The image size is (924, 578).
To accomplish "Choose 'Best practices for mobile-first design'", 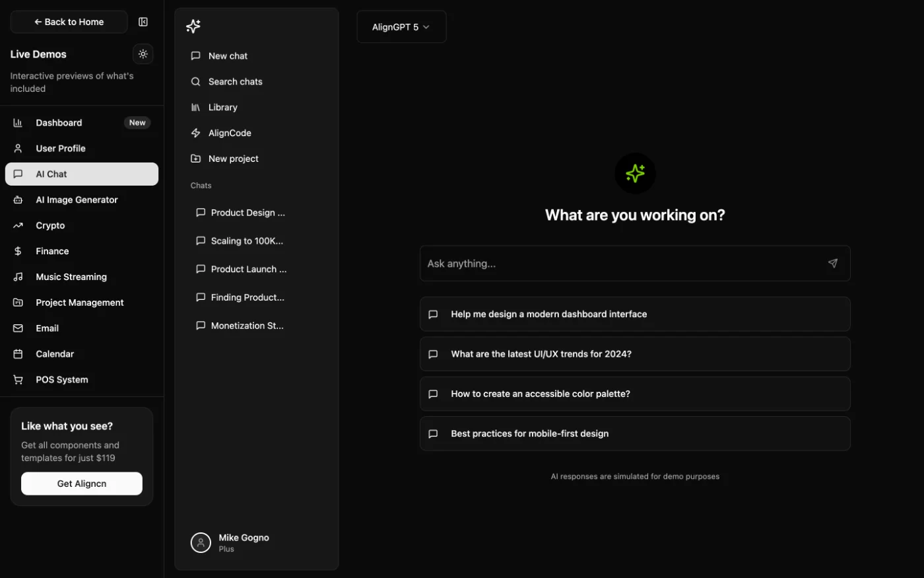I will (635, 434).
